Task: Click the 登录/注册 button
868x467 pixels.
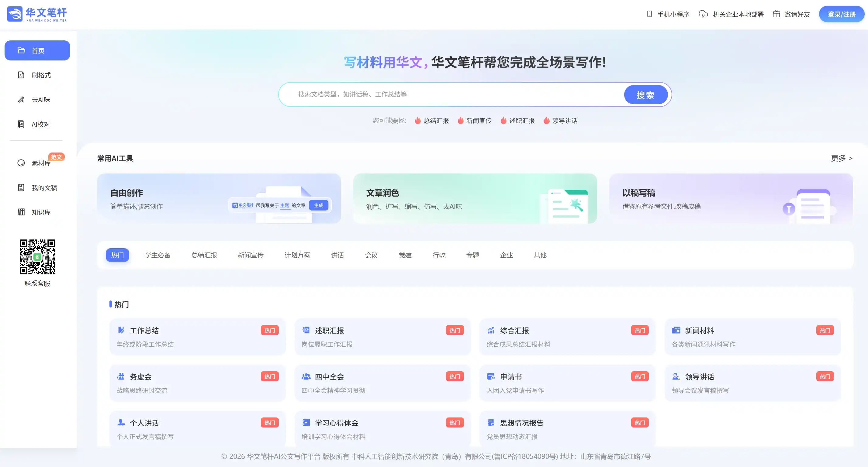Action: 842,14
